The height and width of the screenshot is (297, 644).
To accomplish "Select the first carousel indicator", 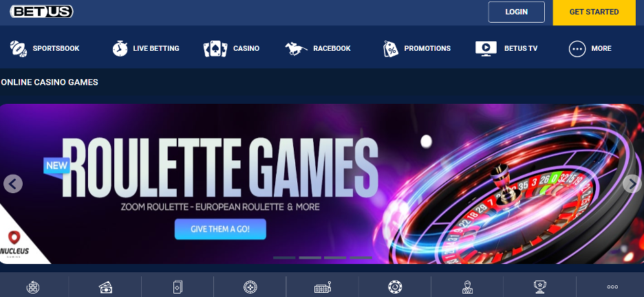I will (x=284, y=258).
